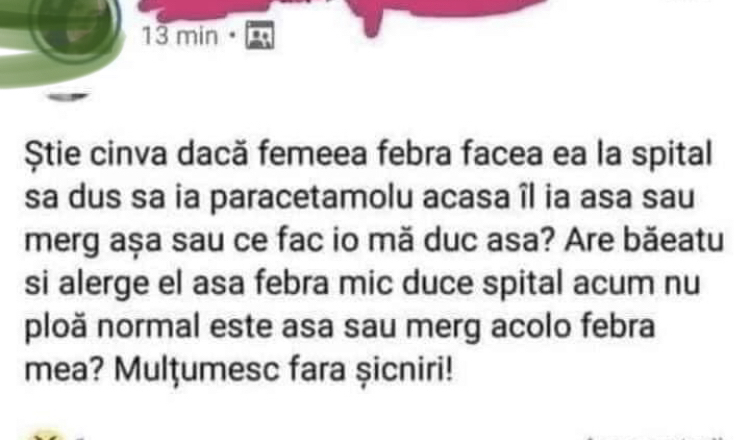Click the word paracetamolu in the post
Screen dimensions: 750x440
[x=311, y=198]
